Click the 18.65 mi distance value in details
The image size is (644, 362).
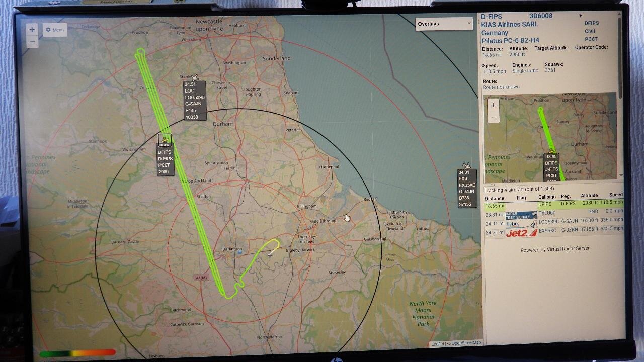492,55
